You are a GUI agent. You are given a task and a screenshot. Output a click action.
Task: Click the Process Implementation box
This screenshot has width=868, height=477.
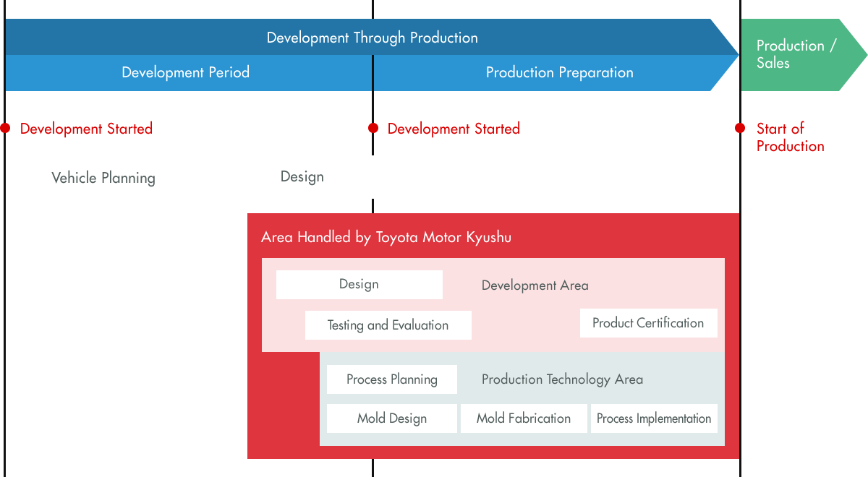click(654, 418)
